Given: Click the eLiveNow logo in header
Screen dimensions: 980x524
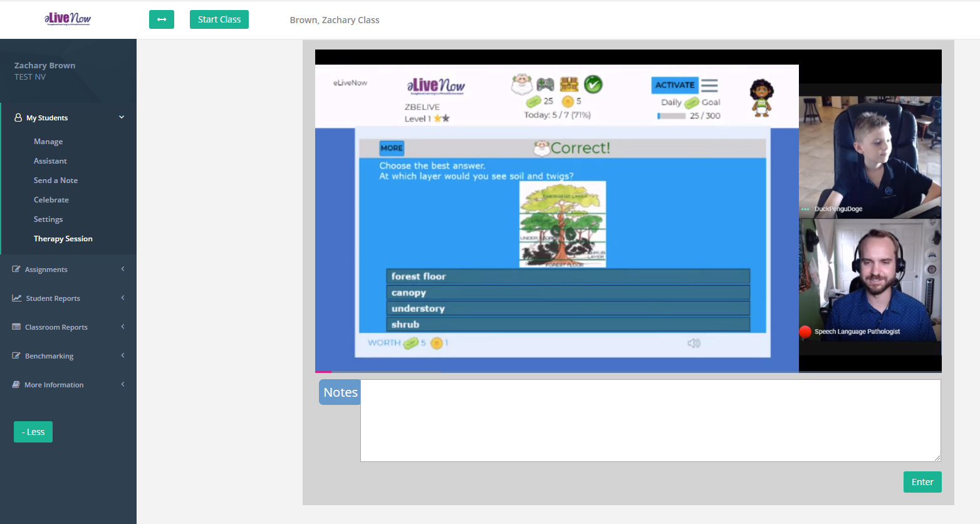Looking at the screenshot, I should [x=68, y=19].
